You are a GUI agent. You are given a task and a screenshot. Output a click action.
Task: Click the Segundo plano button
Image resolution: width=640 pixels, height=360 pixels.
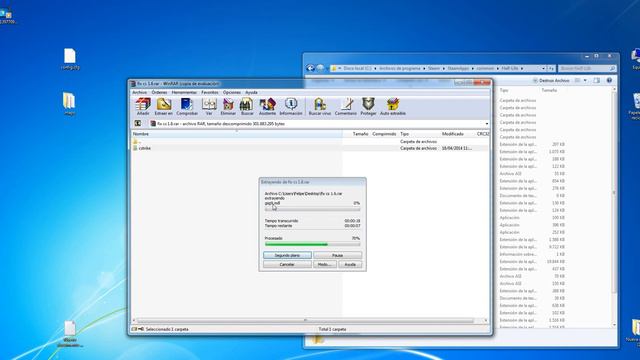point(287,255)
